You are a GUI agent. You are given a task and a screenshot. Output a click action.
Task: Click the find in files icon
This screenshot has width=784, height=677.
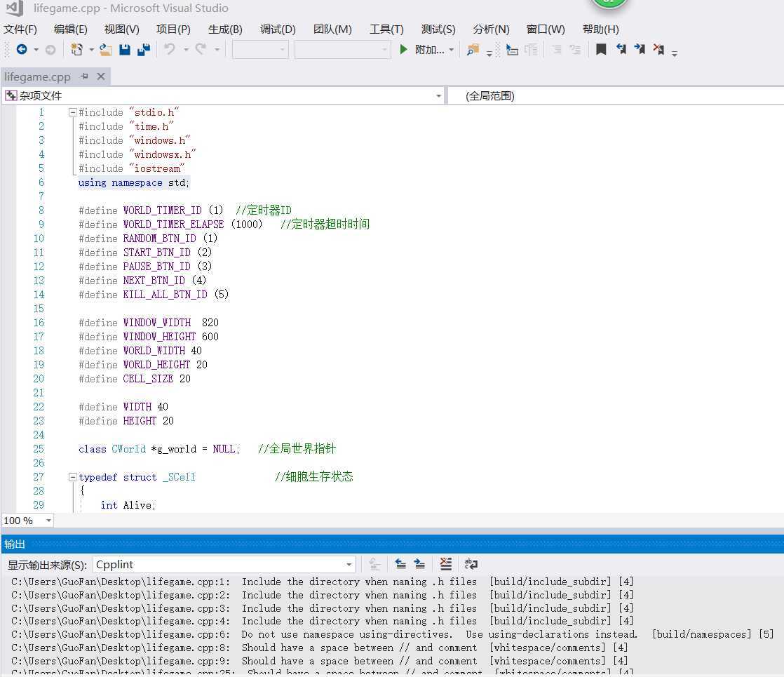[473, 50]
